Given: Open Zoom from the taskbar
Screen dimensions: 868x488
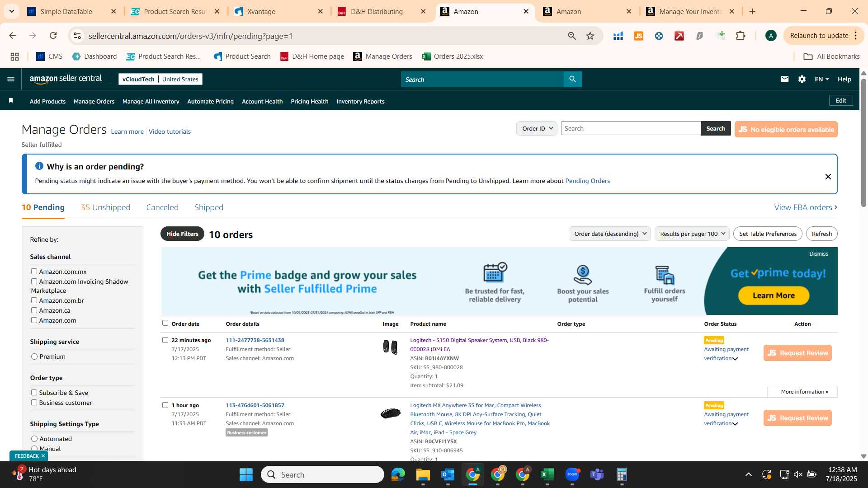Looking at the screenshot, I should coord(572,474).
